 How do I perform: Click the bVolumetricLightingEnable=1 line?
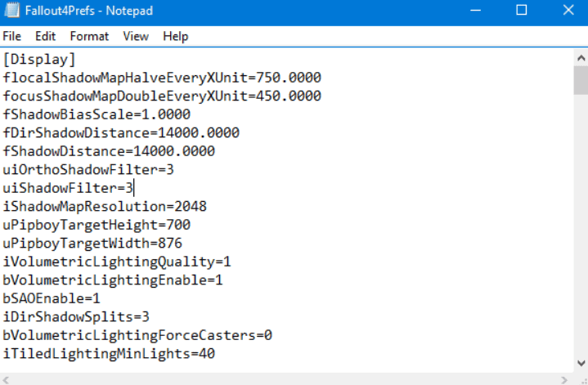113,280
